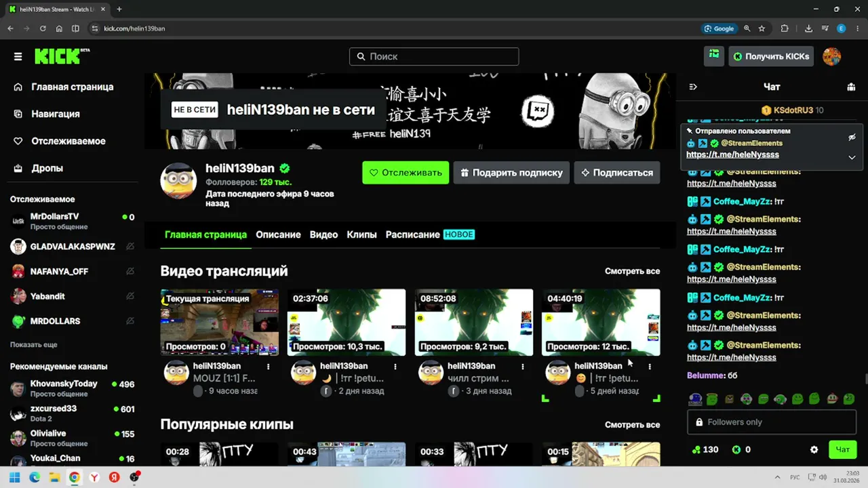Open the Главная страница channel tab

[x=205, y=235]
